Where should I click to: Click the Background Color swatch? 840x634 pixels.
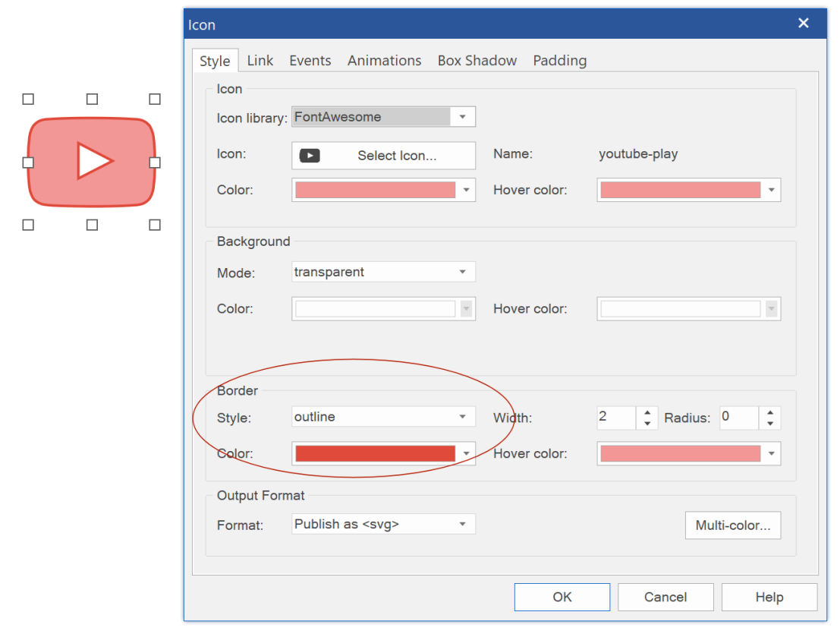point(375,309)
